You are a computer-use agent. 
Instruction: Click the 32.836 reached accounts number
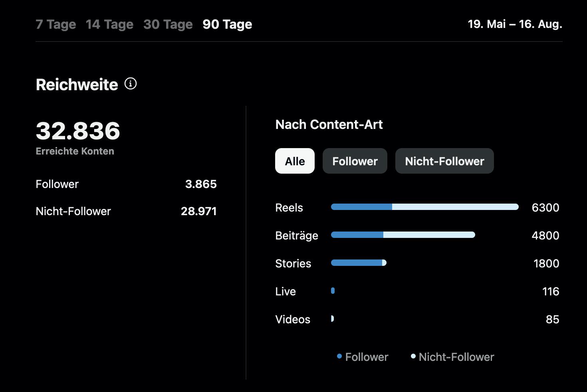pos(78,131)
